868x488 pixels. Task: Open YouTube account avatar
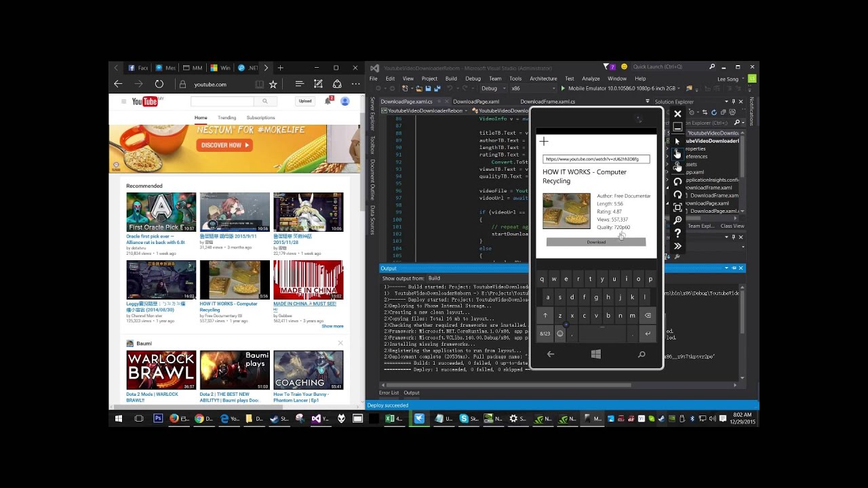344,101
